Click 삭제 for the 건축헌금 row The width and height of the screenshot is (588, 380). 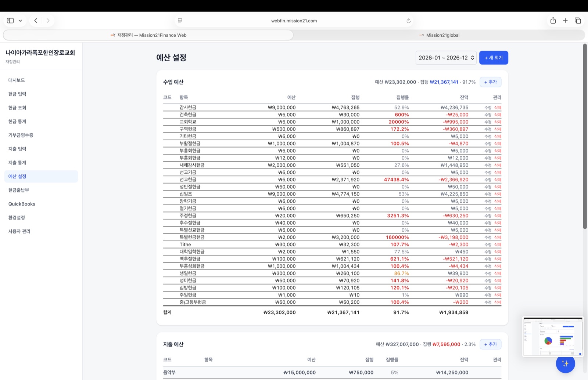(498, 115)
